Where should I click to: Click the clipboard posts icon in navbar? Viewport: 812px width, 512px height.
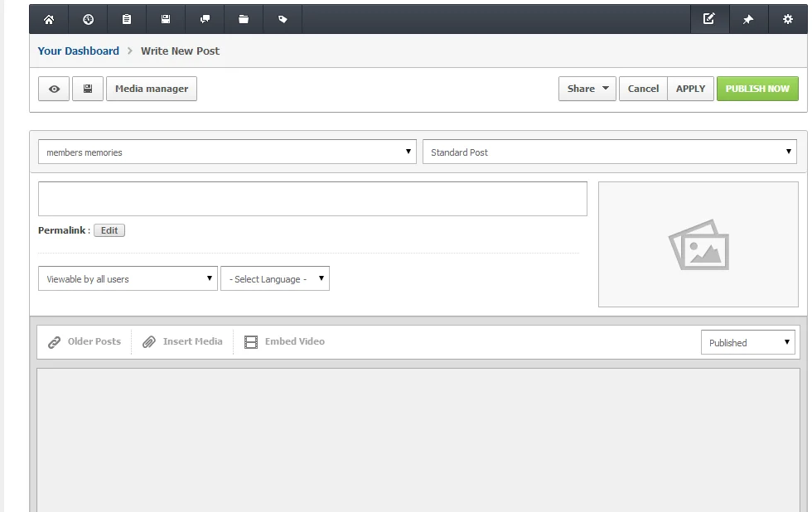[x=127, y=19]
